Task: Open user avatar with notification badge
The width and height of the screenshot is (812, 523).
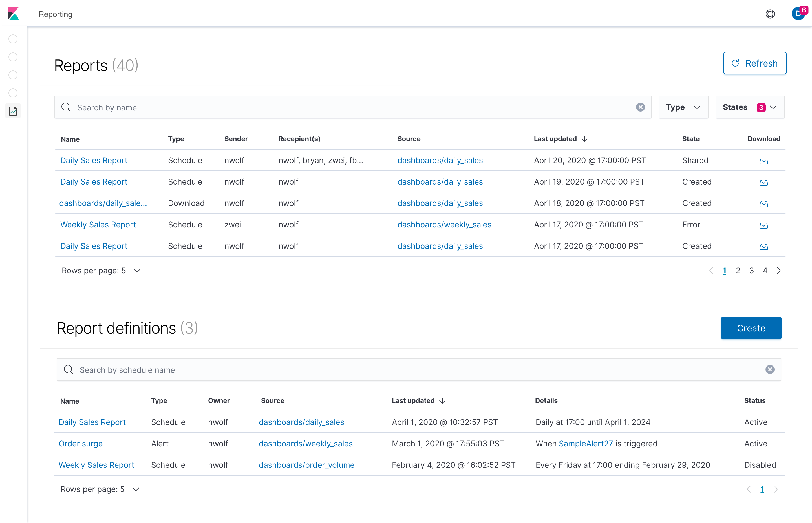Action: tap(799, 14)
